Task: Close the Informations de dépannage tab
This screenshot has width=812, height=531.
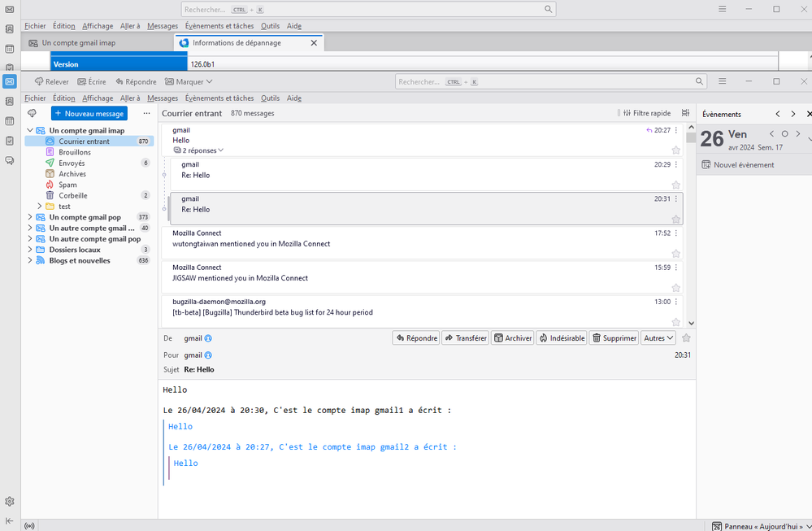Action: point(314,43)
